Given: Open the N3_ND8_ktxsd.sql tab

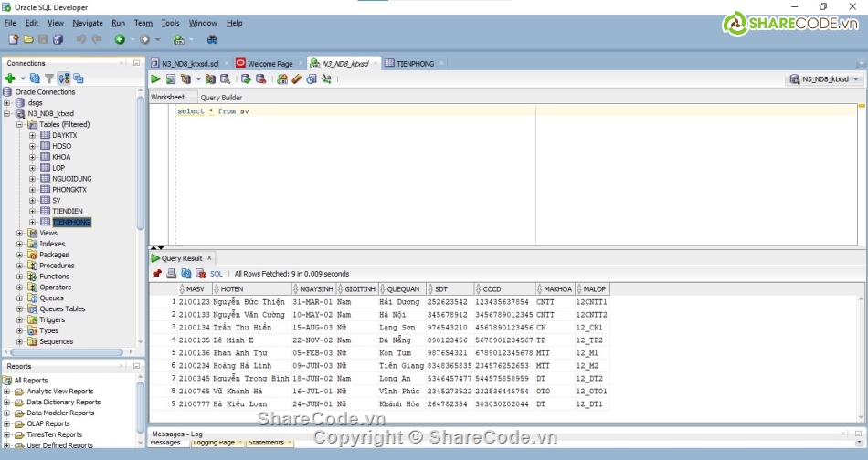Looking at the screenshot, I should 190,64.
